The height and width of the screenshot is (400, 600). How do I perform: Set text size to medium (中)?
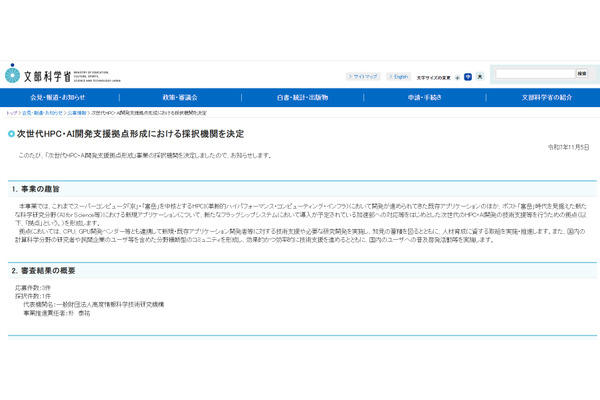[x=468, y=77]
